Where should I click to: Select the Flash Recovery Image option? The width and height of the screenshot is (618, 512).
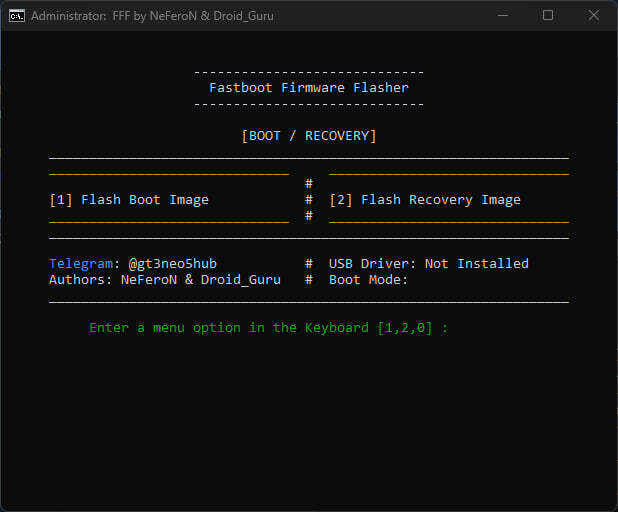[425, 200]
